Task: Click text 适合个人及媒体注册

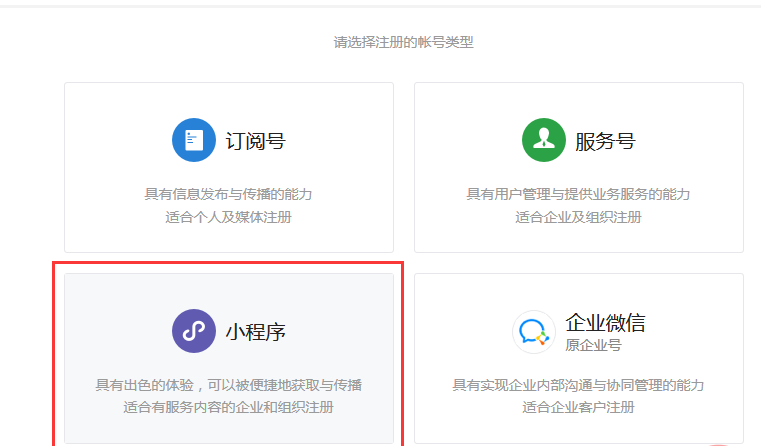Action: click(228, 217)
